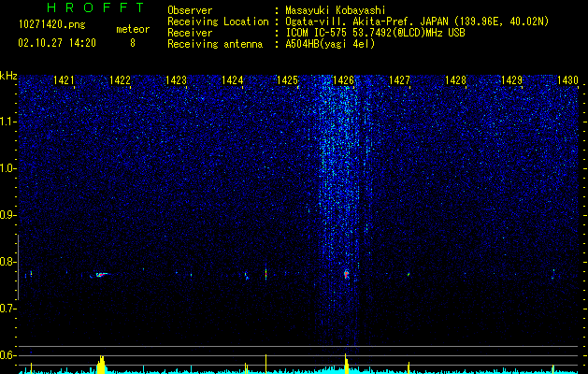This screenshot has height=374, width=588.
Task: Click the 'Receiving Location' label
Action: [x=218, y=22]
